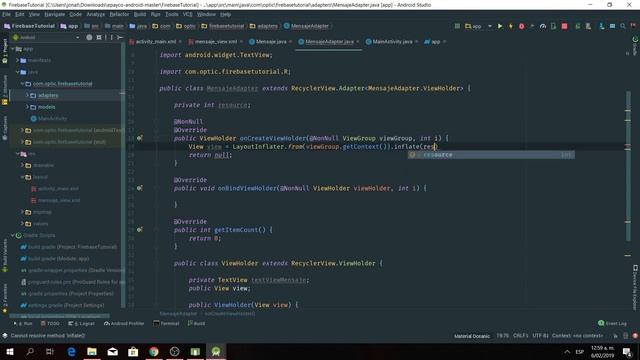Run the app with the green play icon
640x360 pixels.
(500, 26)
